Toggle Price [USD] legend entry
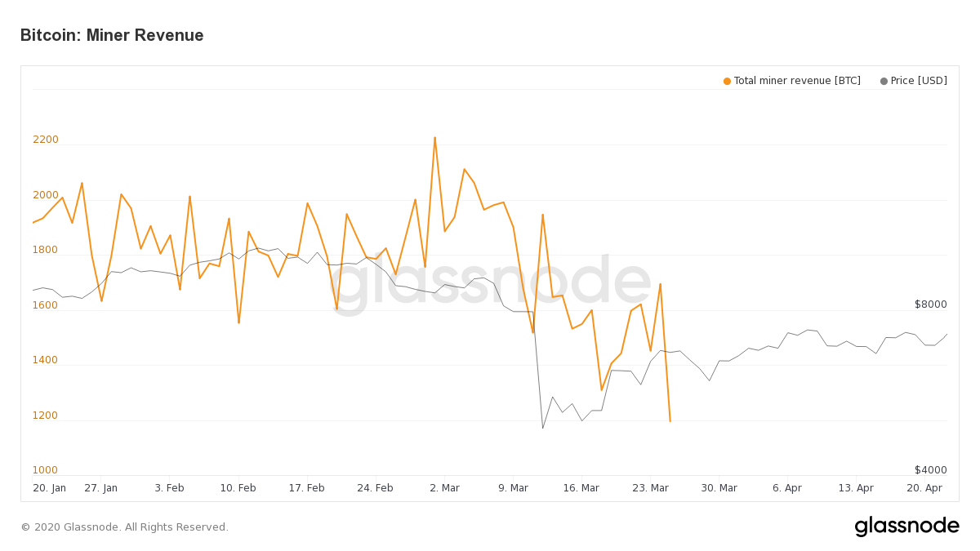The width and height of the screenshot is (980, 551). tap(913, 81)
